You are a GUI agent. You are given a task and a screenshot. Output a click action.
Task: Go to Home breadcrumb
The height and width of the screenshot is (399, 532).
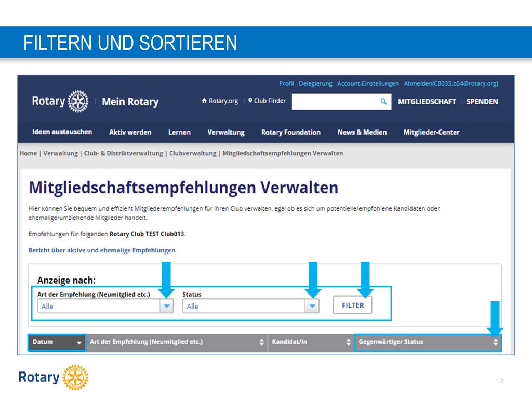pos(28,153)
